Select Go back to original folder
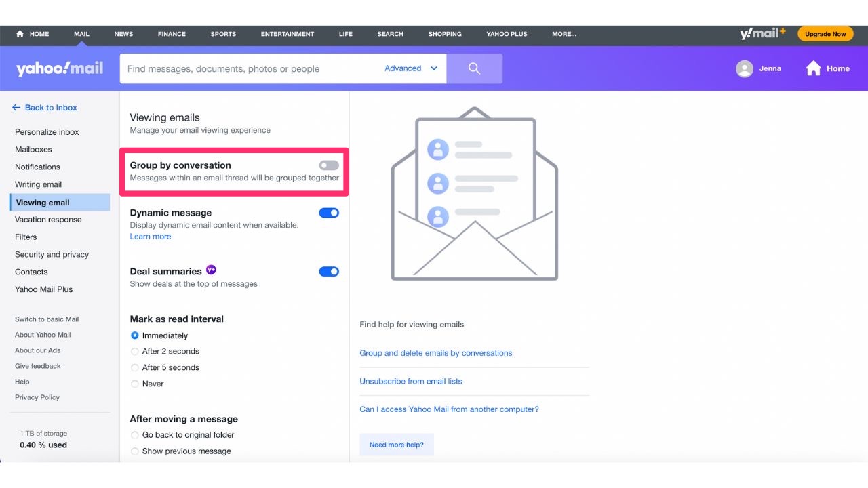Image resolution: width=868 pixels, height=488 pixels. (135, 435)
